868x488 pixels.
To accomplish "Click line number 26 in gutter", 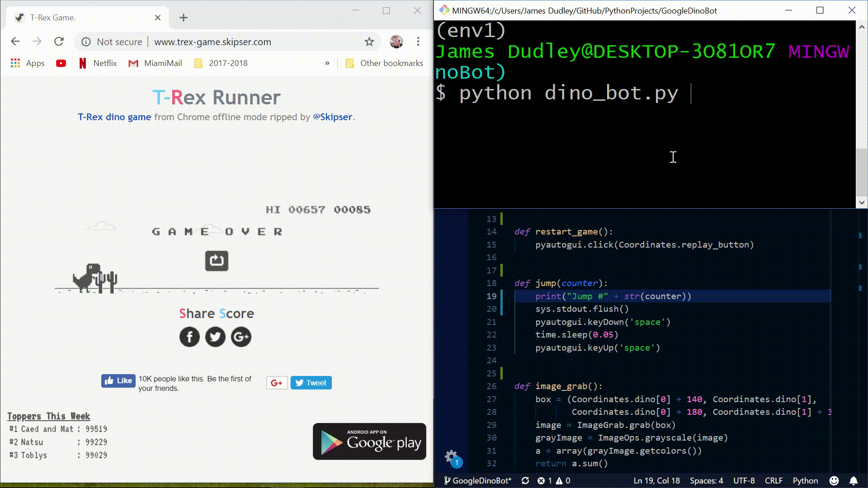I will pos(491,386).
